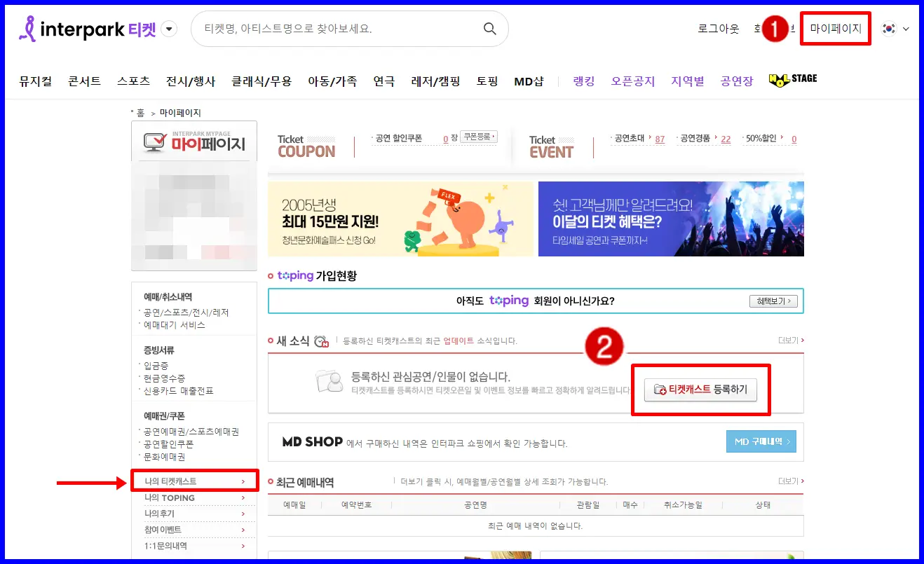Go to the 랭킹 page
Image resolution: width=924 pixels, height=564 pixels.
point(583,81)
